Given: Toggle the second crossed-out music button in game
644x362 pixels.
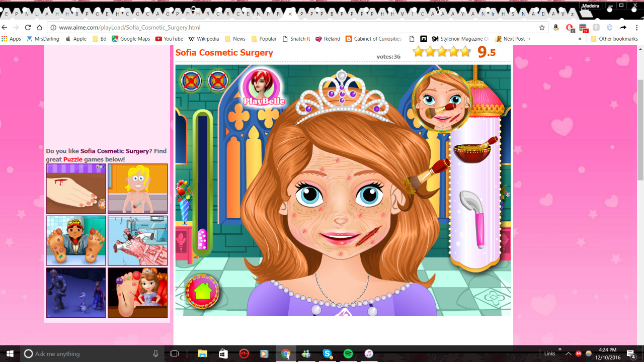Looking at the screenshot, I should tap(218, 80).
